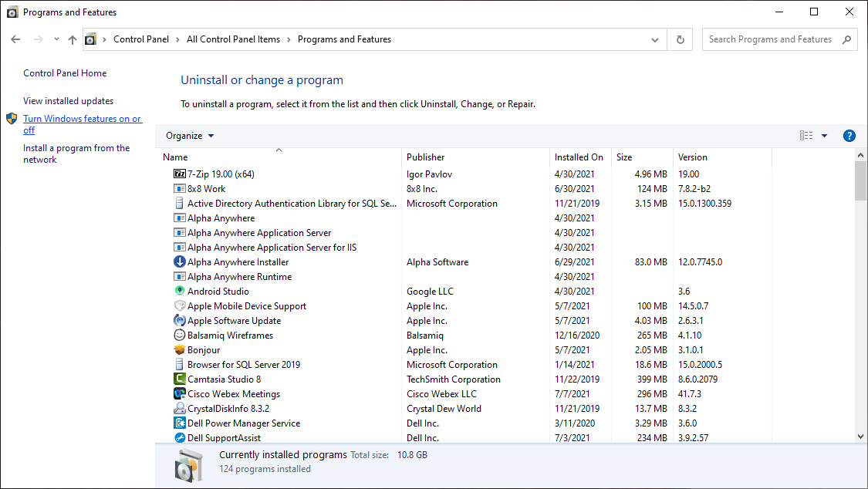The image size is (868, 489).
Task: Sort by the Publisher column header
Action: (475, 157)
